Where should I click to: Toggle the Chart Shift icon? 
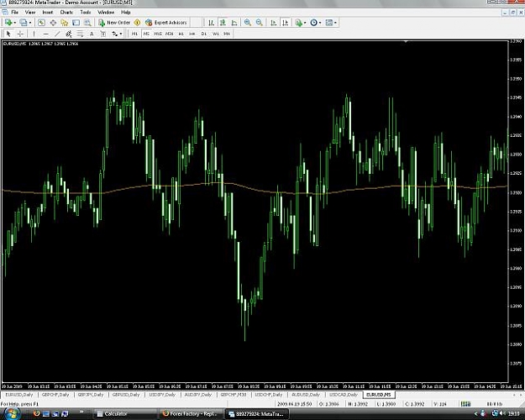[286, 23]
